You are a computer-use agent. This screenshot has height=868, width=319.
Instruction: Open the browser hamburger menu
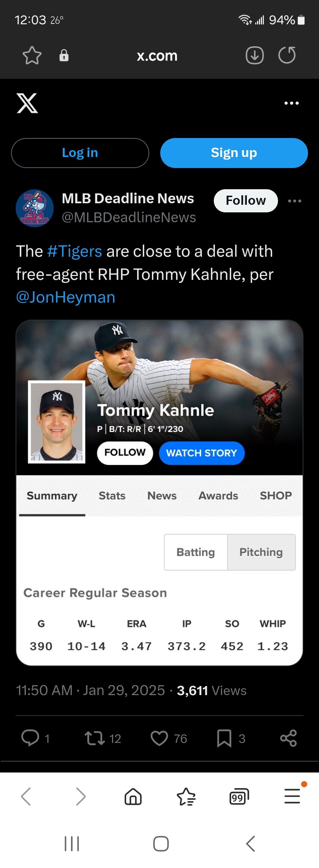[x=292, y=796]
